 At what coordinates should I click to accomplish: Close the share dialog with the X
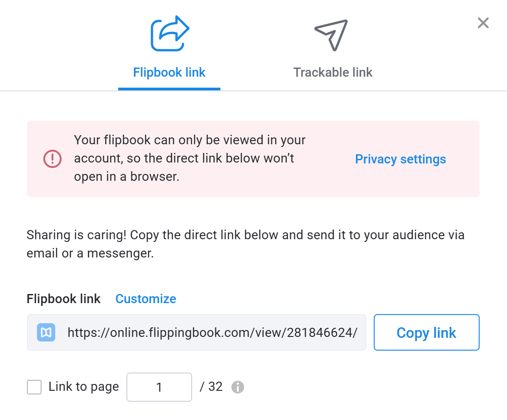click(483, 23)
